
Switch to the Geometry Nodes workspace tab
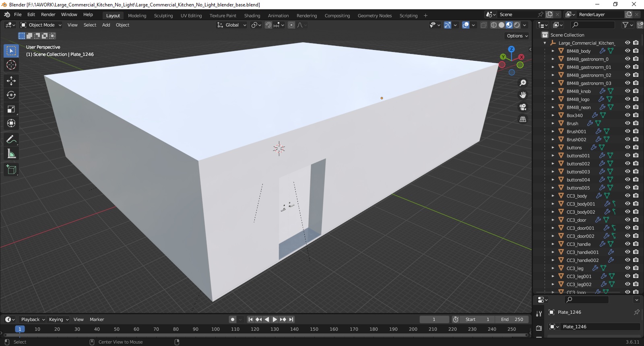click(375, 16)
